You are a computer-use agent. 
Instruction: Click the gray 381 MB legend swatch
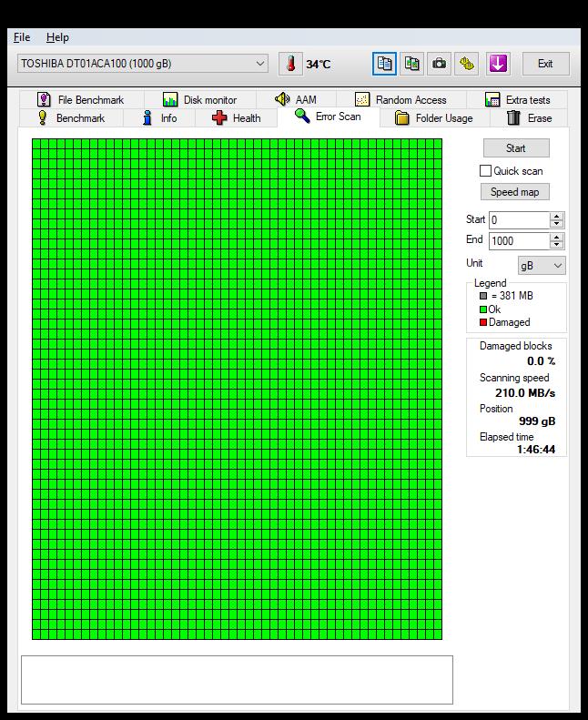pyautogui.click(x=483, y=296)
